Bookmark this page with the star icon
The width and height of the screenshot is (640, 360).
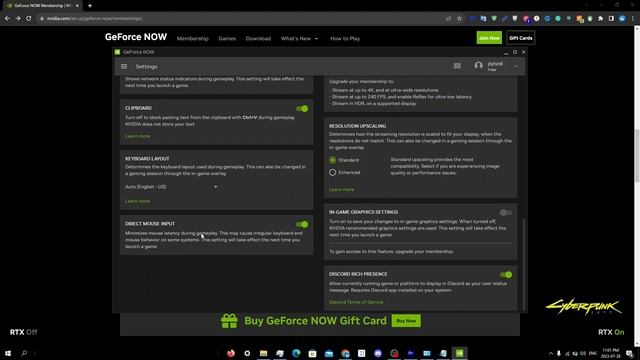click(459, 18)
